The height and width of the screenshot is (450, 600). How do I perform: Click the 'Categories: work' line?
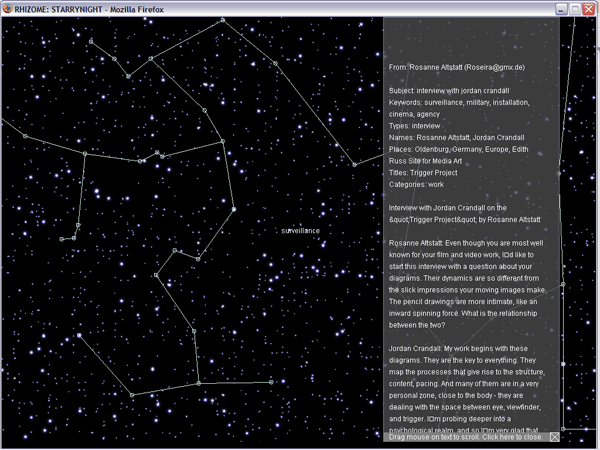[x=416, y=184]
